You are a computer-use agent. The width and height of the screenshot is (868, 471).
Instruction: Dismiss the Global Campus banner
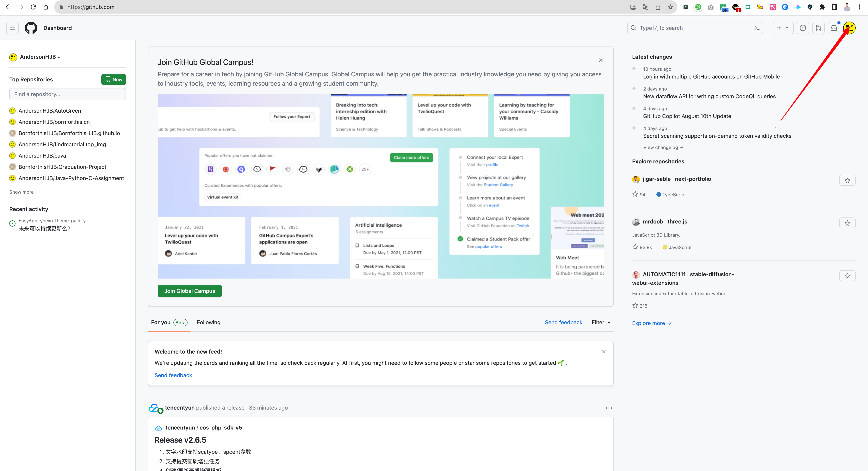tap(601, 60)
